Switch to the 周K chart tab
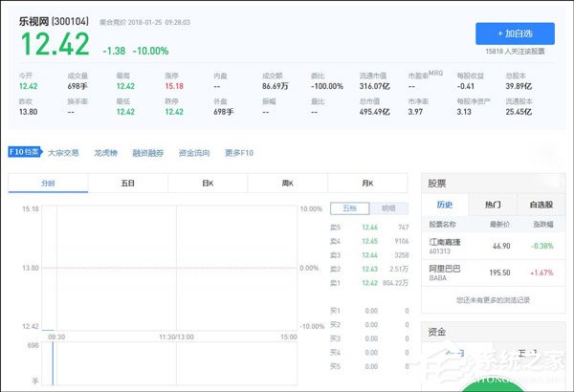 (x=287, y=183)
